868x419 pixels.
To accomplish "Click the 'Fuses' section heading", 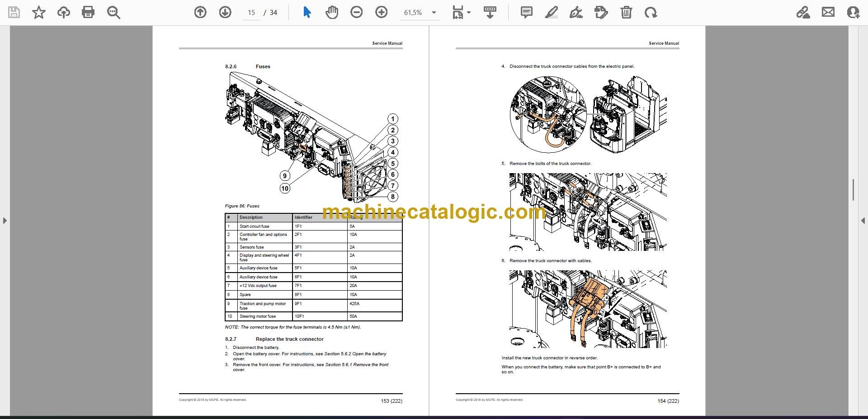I will point(263,66).
